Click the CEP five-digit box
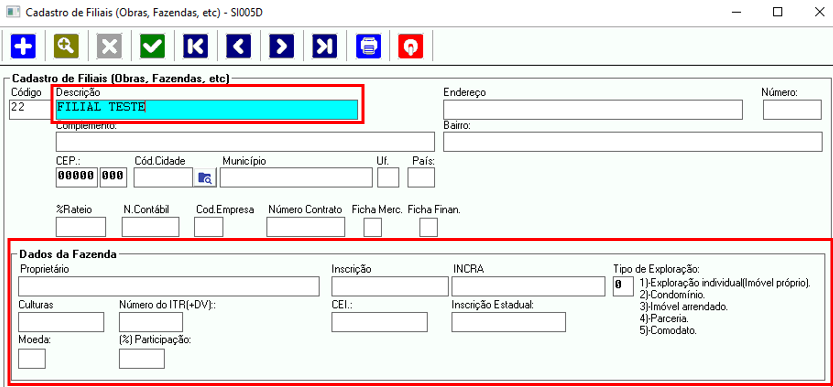Viewport: 833px width, 387px height. [x=76, y=178]
